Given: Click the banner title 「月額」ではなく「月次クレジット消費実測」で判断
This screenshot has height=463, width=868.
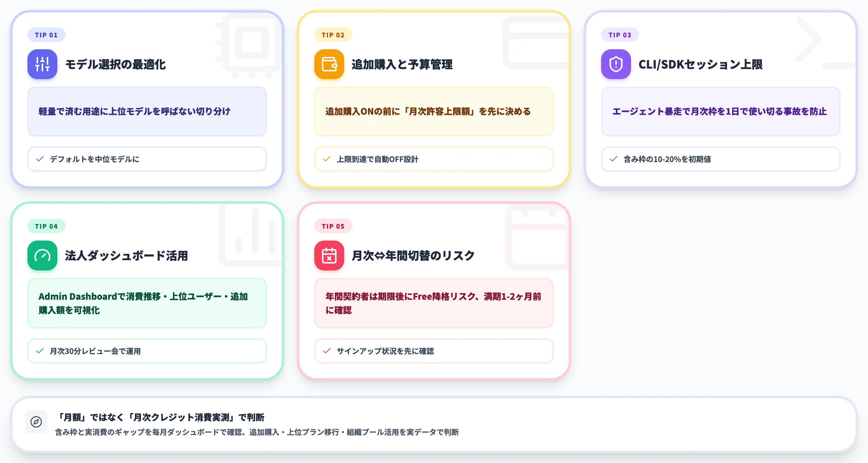Looking at the screenshot, I should 160,417.
